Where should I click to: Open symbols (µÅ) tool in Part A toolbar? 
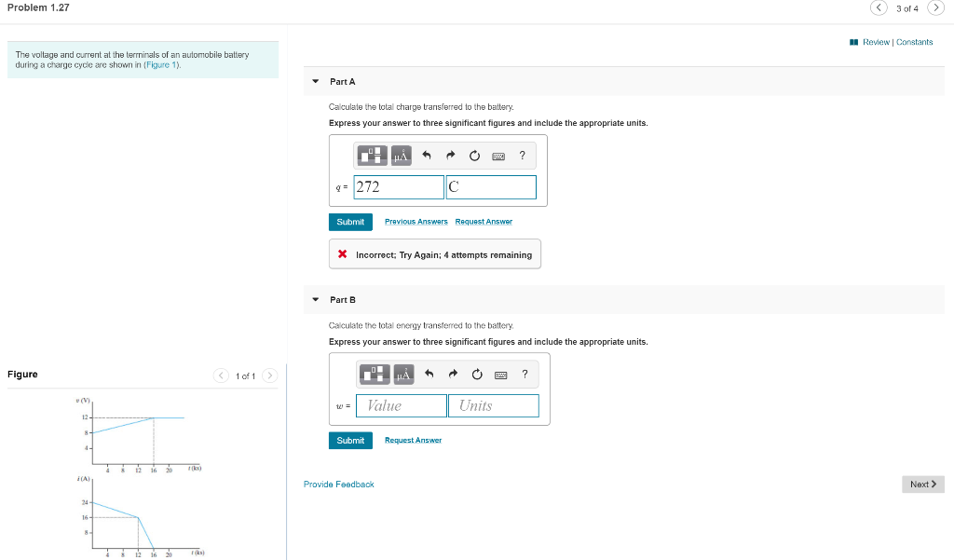401,156
